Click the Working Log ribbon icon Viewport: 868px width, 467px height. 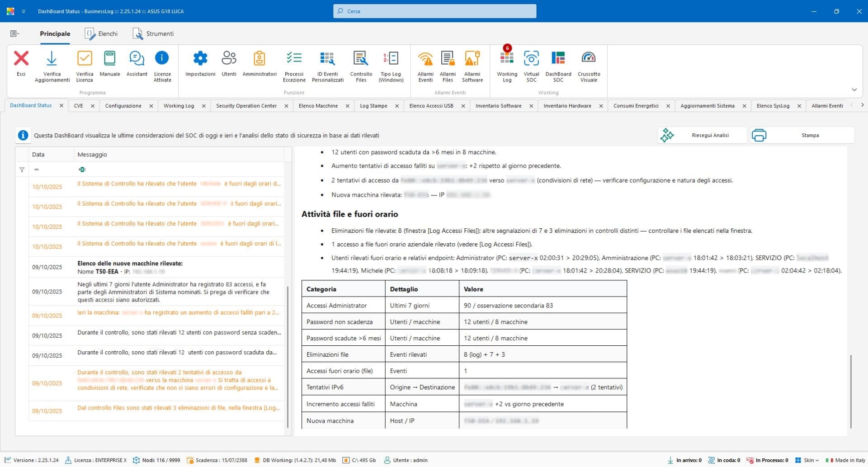point(507,66)
